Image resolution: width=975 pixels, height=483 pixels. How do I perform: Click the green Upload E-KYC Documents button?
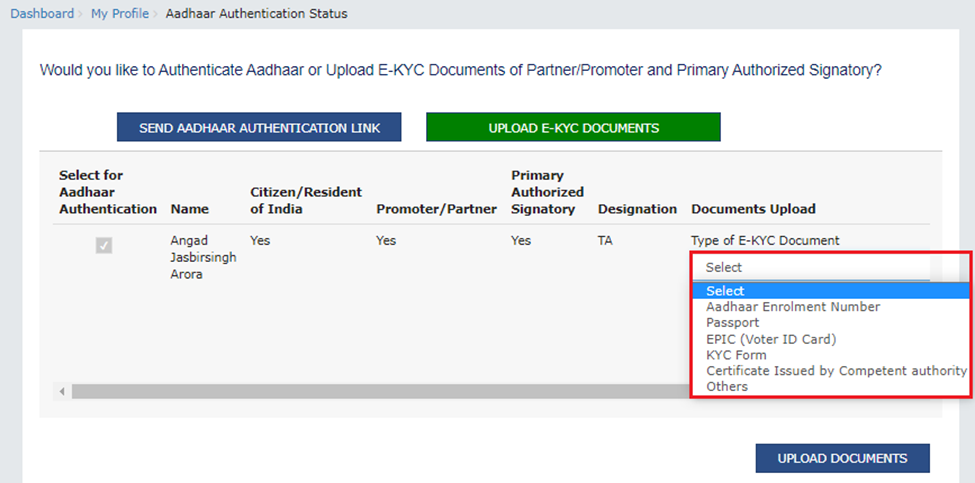(x=573, y=127)
